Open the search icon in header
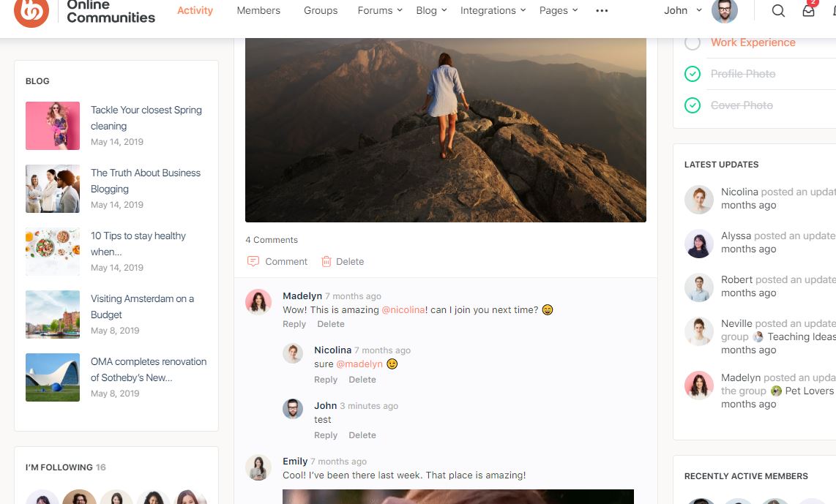 click(778, 11)
